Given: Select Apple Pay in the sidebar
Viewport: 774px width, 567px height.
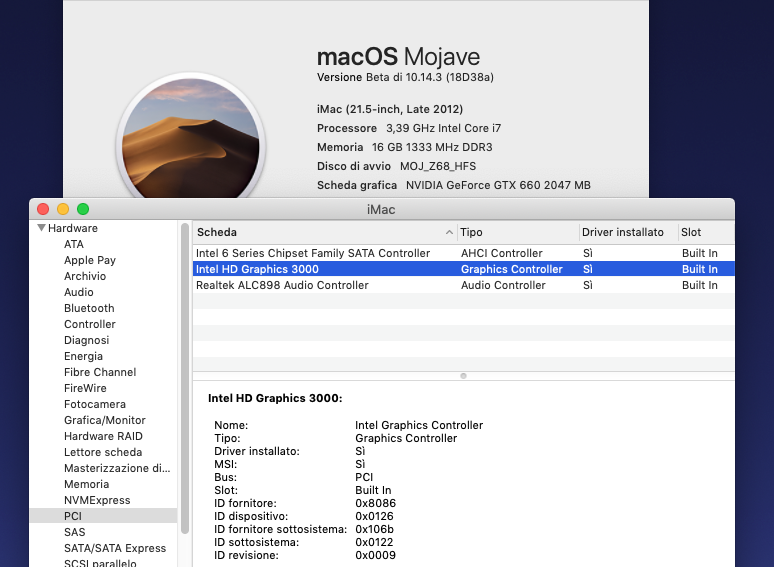Looking at the screenshot, I should pyautogui.click(x=90, y=260).
